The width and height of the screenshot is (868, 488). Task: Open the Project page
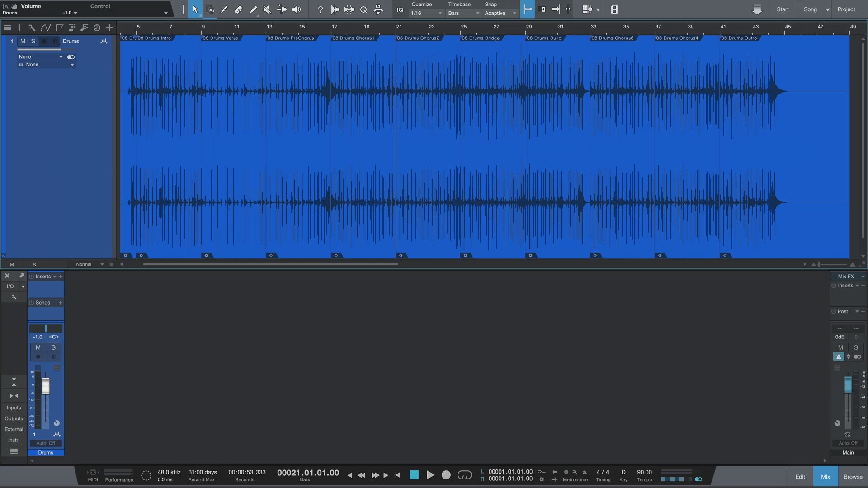(x=846, y=9)
